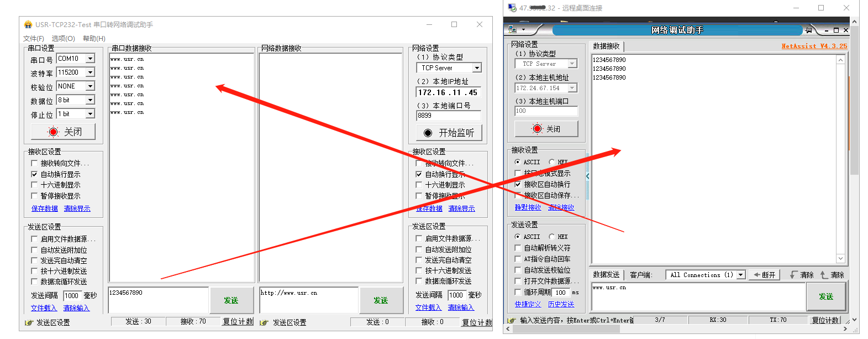
Task: Toggle 接收转向文件 checkbox in serial receive settings
Action: point(34,163)
